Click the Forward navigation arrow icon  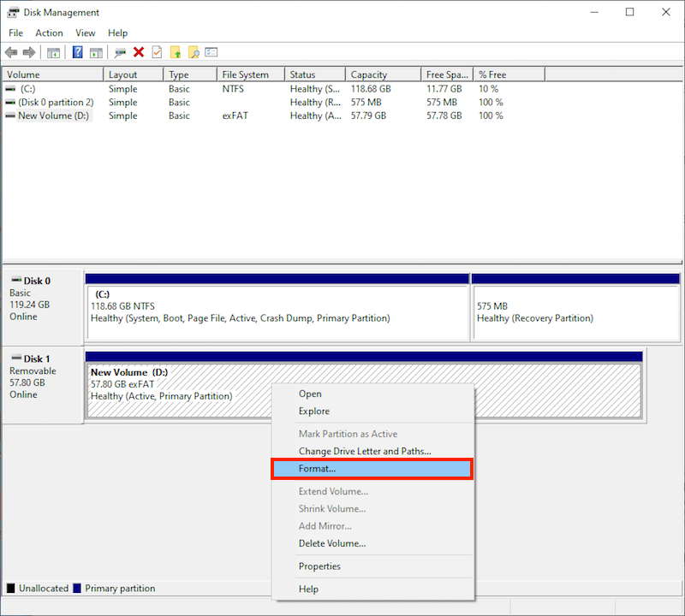coord(28,51)
